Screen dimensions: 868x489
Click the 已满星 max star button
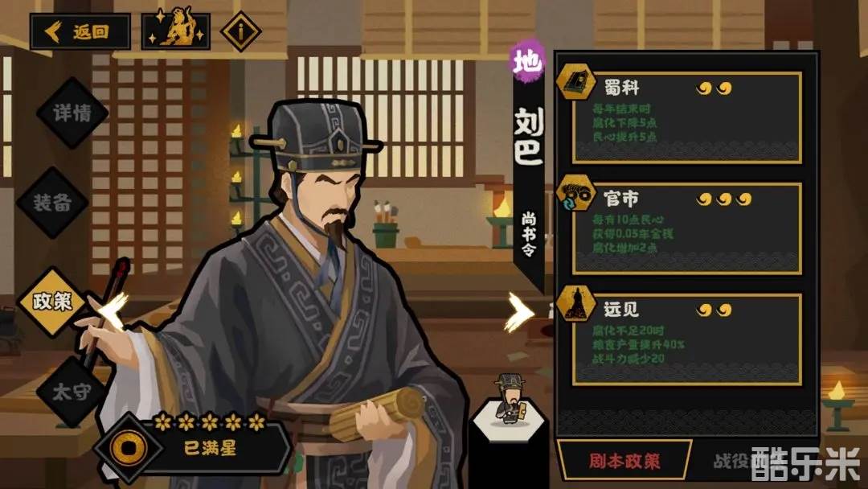tap(211, 447)
